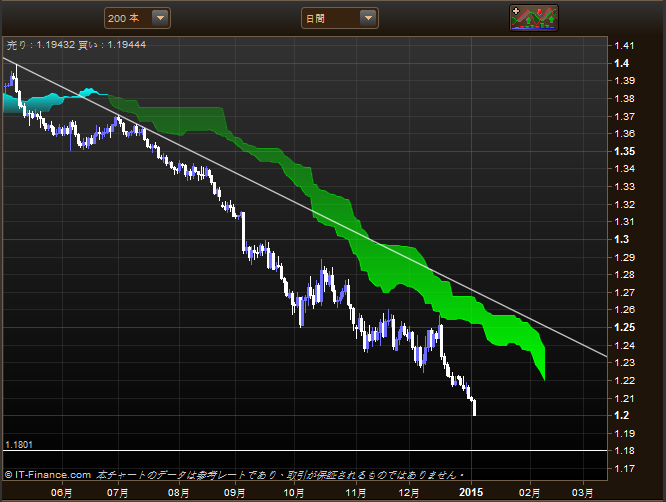Click the 02月 date axis label

pyautogui.click(x=530, y=493)
